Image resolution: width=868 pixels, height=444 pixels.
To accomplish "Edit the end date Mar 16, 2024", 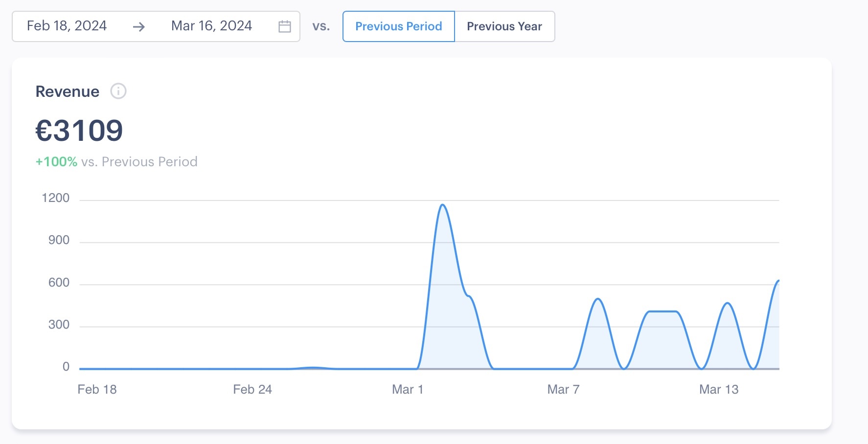I will tap(211, 26).
